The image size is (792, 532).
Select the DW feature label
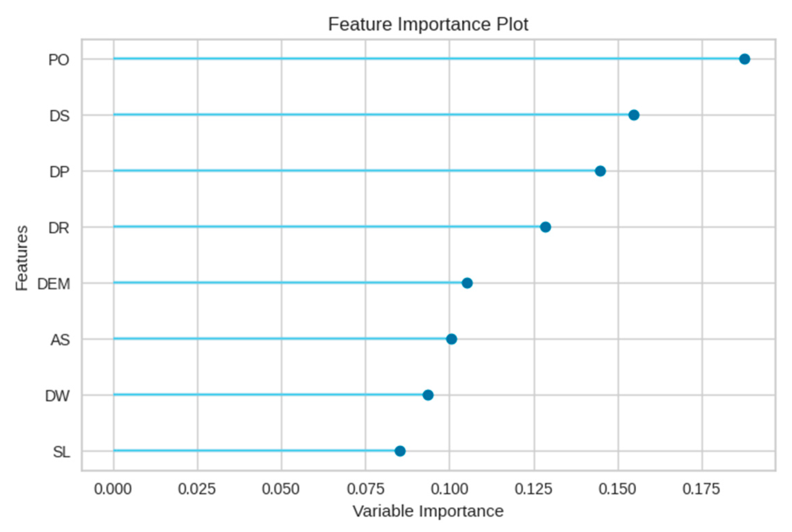[x=57, y=396]
